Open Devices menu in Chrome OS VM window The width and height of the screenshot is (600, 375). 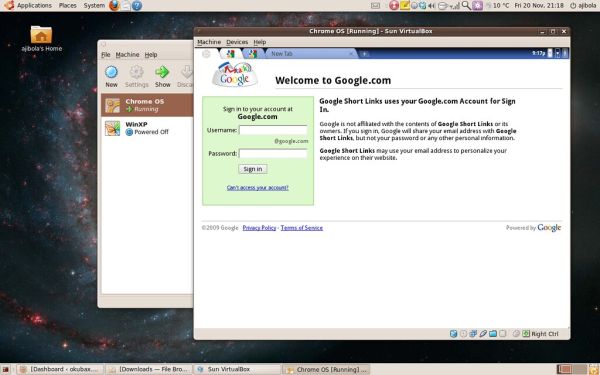pos(237,42)
